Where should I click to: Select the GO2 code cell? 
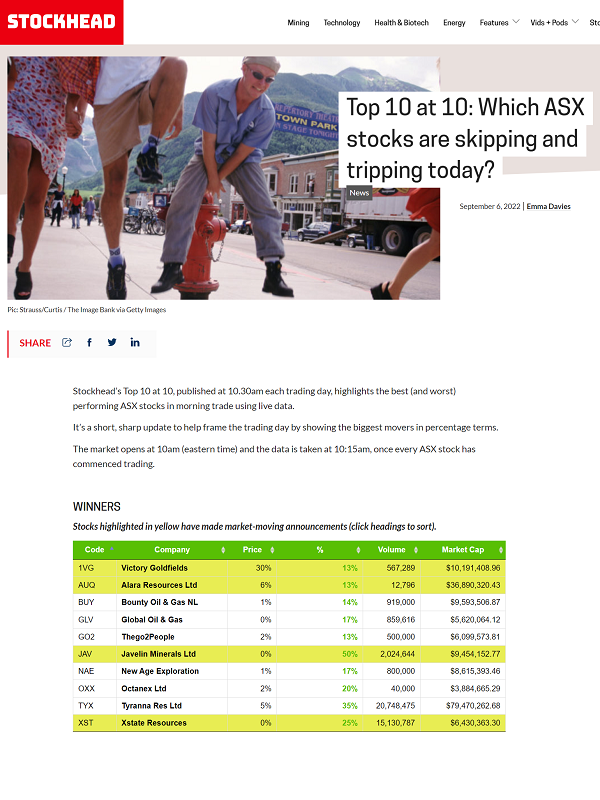pyautogui.click(x=95, y=637)
